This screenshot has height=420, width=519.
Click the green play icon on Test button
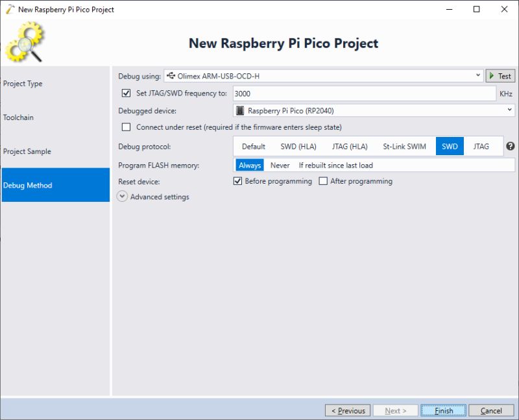(491, 75)
